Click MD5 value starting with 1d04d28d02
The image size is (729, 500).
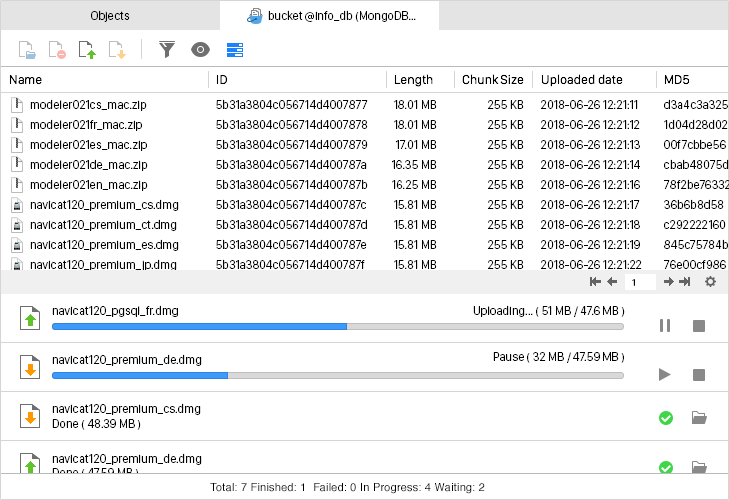696,125
